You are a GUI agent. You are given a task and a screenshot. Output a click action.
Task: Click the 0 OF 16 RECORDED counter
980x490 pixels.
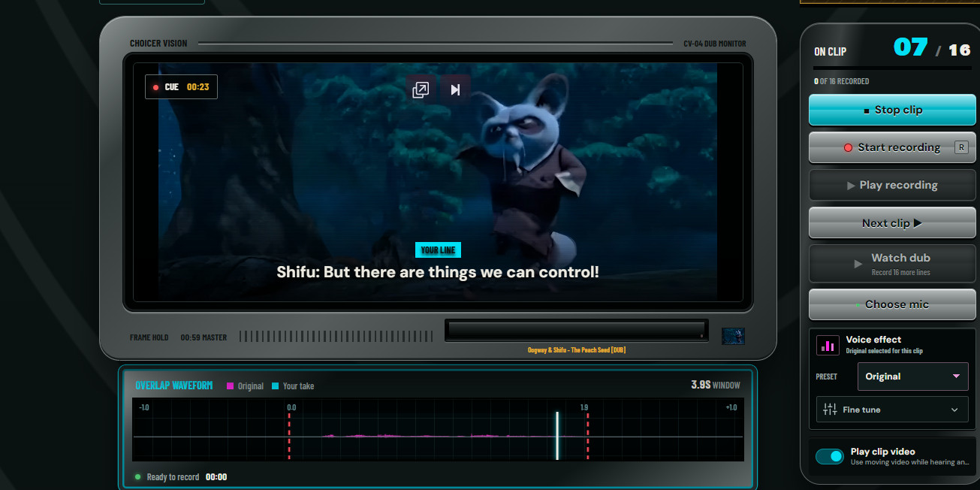pyautogui.click(x=841, y=81)
